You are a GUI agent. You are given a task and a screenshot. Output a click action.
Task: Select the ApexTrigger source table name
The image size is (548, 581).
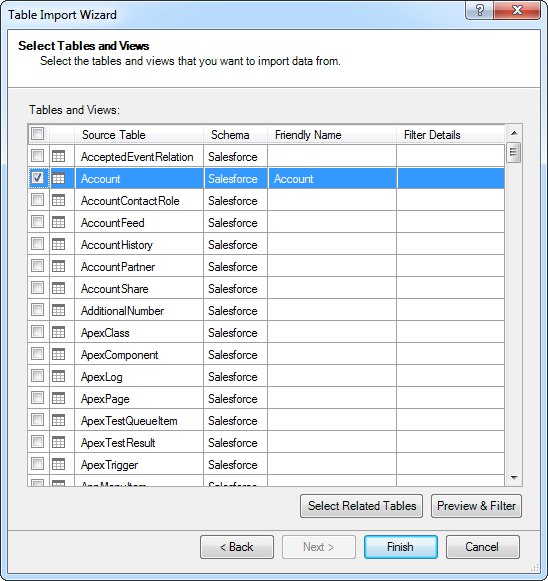[110, 465]
